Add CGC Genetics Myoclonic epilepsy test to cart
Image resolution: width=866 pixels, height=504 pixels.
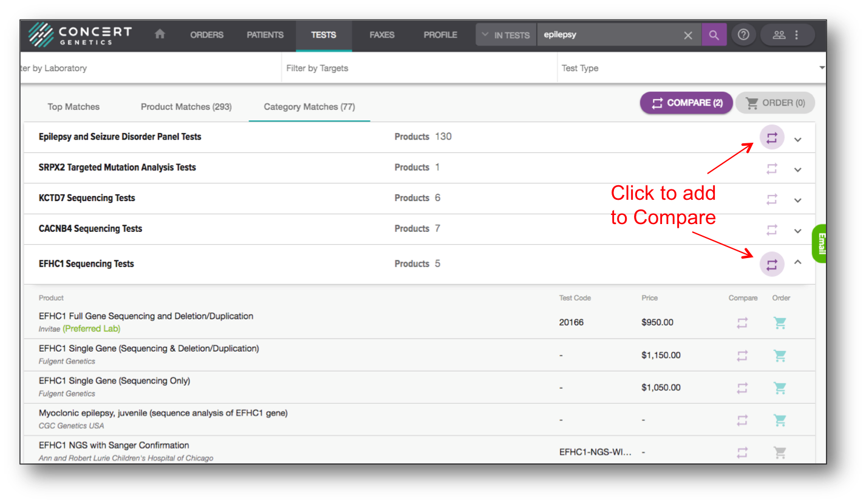tap(780, 420)
